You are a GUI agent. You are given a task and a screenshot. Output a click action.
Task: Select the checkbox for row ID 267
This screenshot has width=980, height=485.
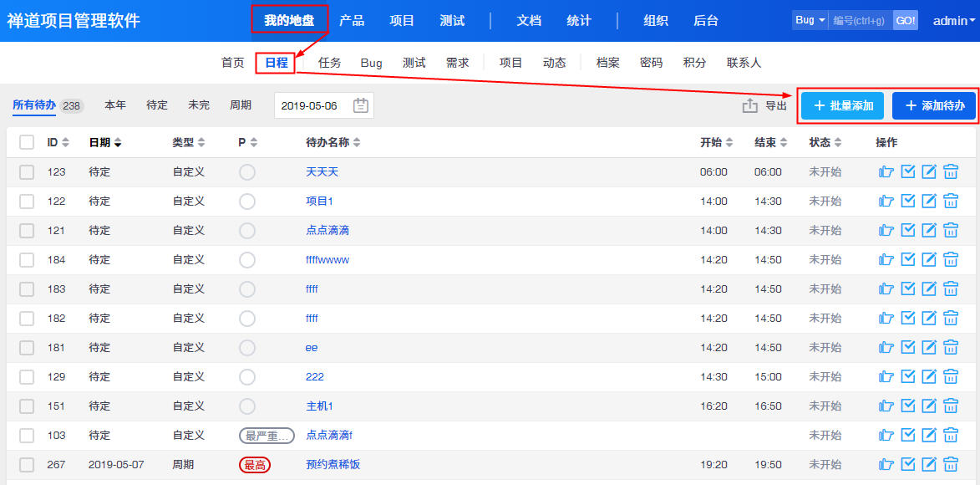point(27,465)
